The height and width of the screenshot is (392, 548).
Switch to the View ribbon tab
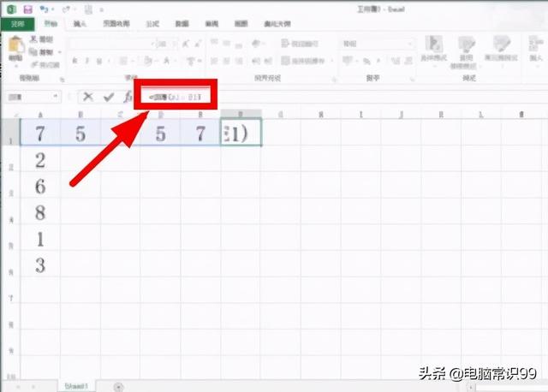[241, 24]
